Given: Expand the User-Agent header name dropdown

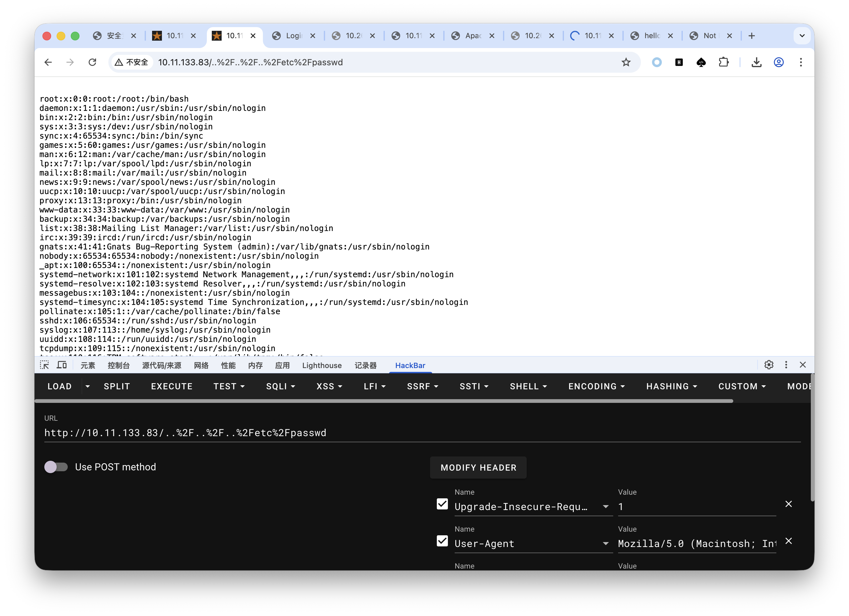Looking at the screenshot, I should point(605,544).
